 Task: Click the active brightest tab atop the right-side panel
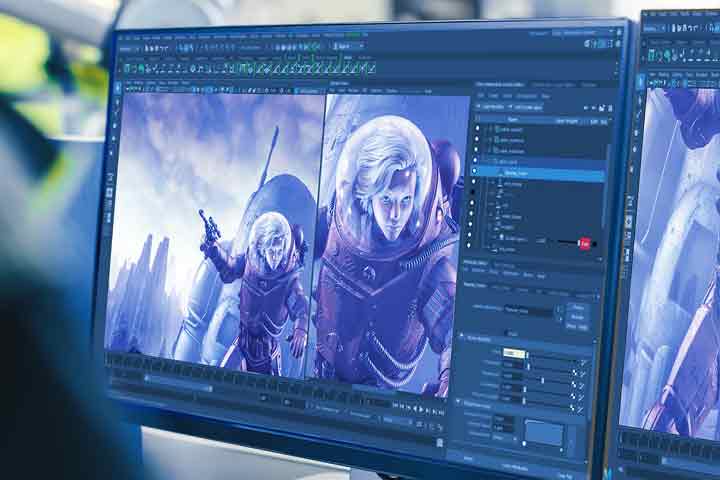click(500, 85)
